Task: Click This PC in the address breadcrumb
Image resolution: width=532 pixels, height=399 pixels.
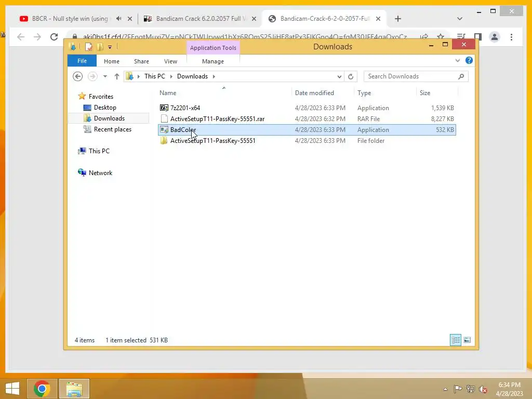Action: (x=155, y=76)
